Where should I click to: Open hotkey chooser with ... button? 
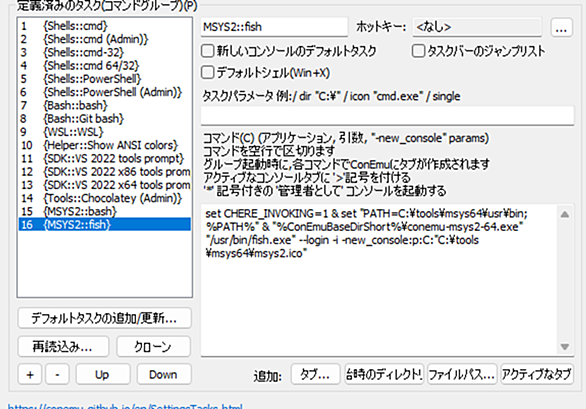tap(561, 27)
